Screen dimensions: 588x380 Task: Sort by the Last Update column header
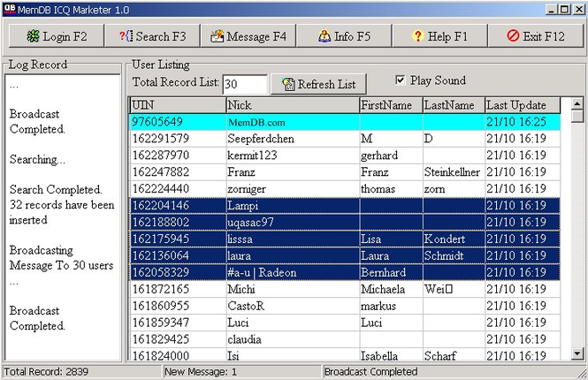point(523,105)
